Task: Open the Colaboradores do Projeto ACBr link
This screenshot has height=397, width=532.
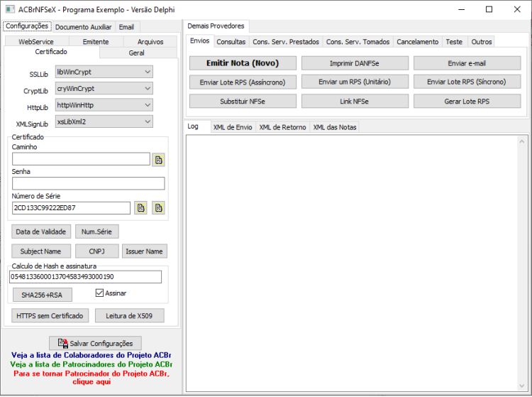Action: (91, 355)
